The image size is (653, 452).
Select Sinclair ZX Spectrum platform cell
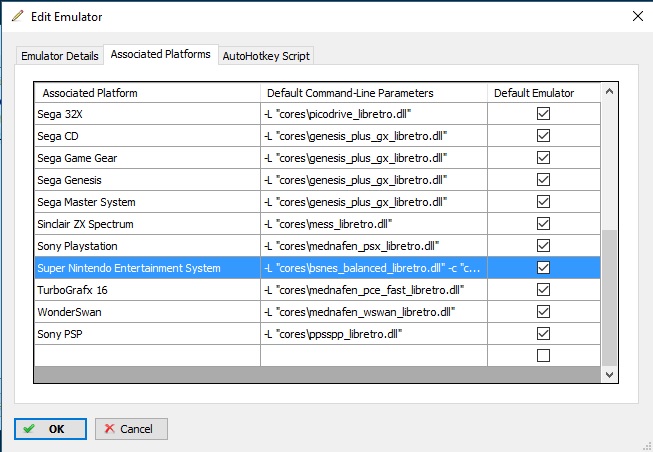pos(147,224)
